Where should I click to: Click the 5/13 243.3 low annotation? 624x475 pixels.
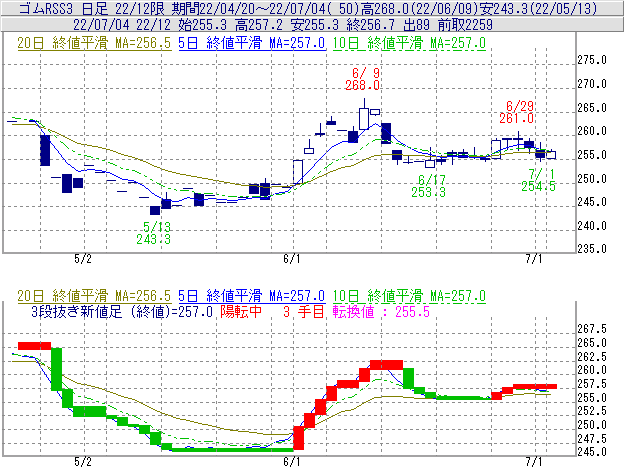tap(154, 233)
